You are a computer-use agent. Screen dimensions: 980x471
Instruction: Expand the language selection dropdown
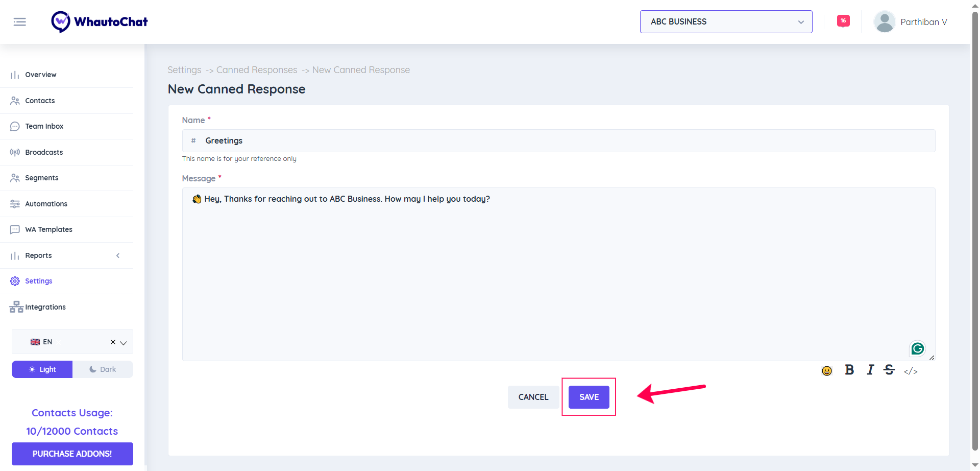[124, 343]
